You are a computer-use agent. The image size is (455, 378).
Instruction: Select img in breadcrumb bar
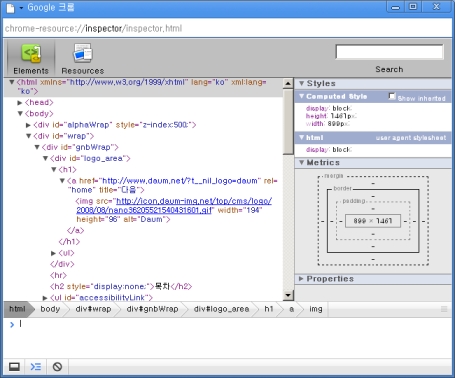316,309
